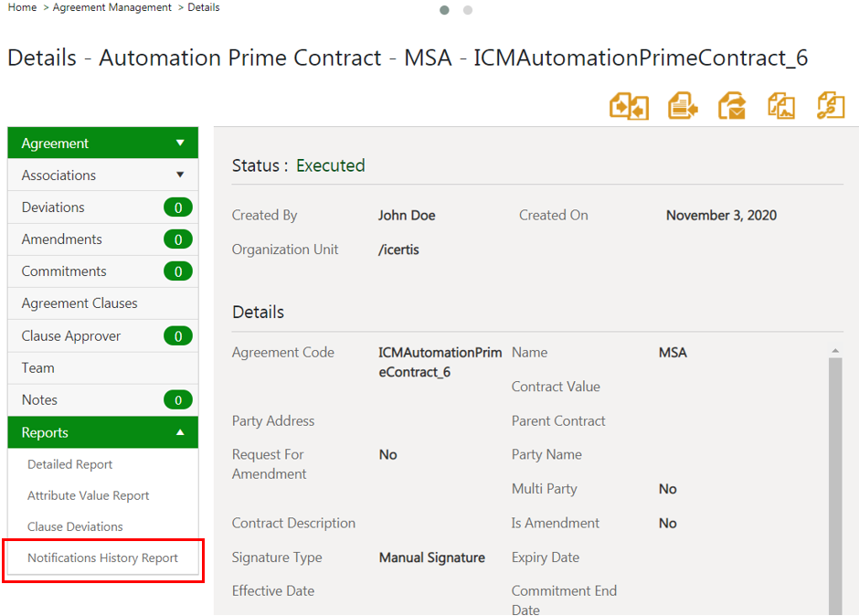Collapse the Reports section arrow
The image size is (859, 616).
(x=180, y=432)
